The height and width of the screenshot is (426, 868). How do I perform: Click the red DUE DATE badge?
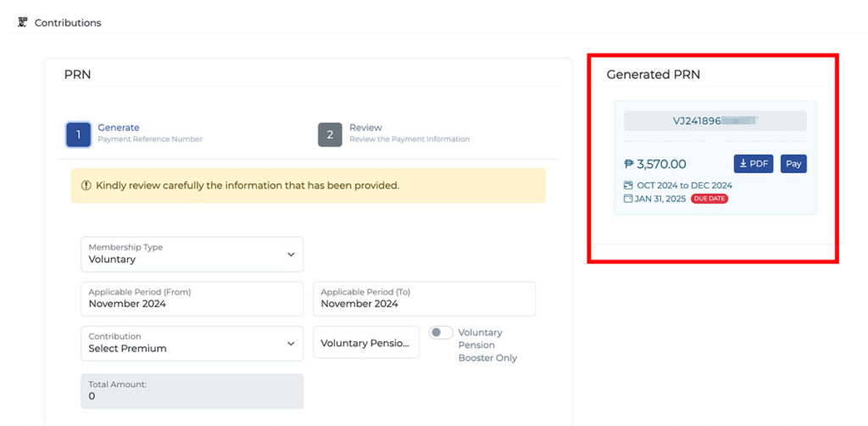(x=709, y=199)
